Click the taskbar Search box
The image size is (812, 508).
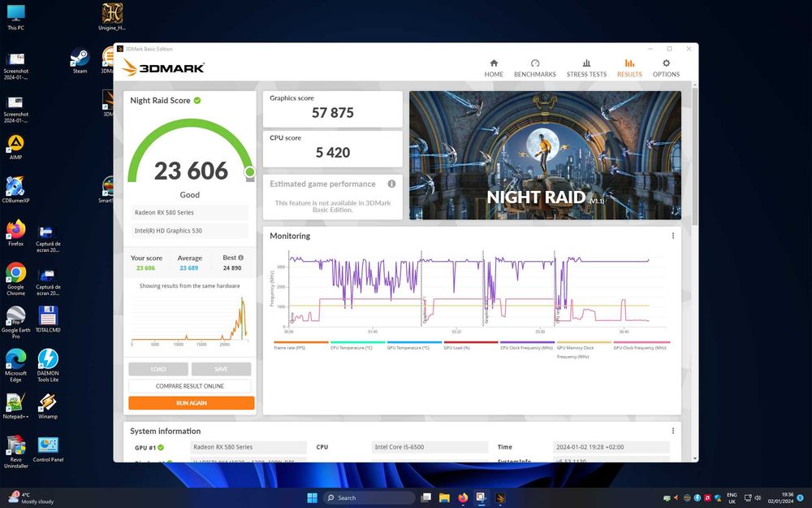click(369, 497)
